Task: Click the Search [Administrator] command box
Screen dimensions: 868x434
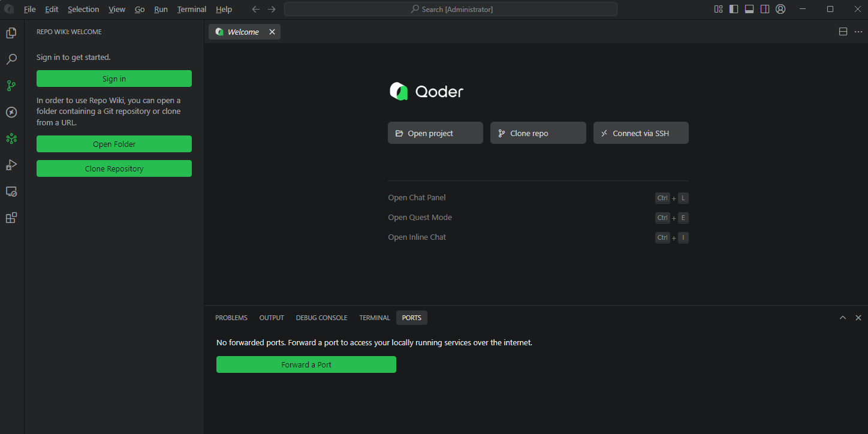Action: pyautogui.click(x=450, y=10)
